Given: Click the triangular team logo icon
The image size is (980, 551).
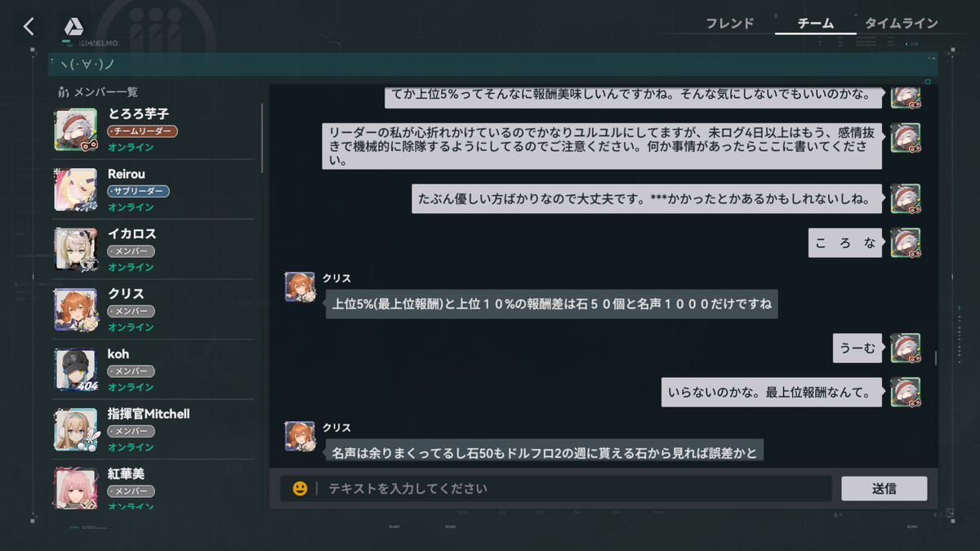Looking at the screenshot, I should (x=73, y=27).
